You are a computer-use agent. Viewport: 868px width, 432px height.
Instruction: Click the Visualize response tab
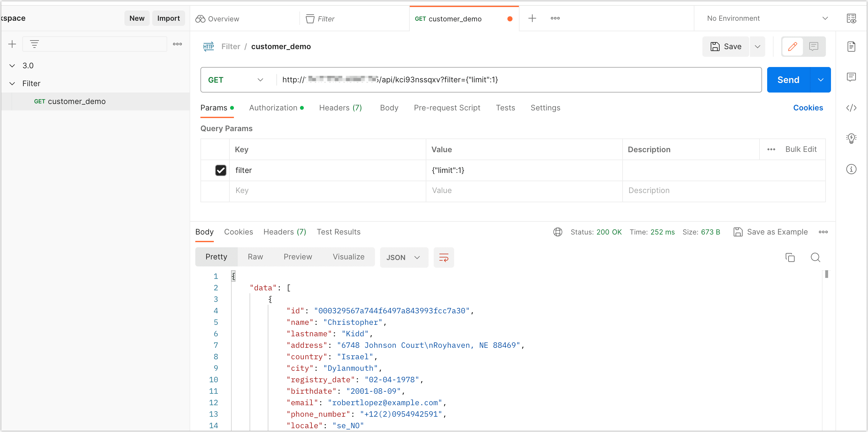pos(348,257)
